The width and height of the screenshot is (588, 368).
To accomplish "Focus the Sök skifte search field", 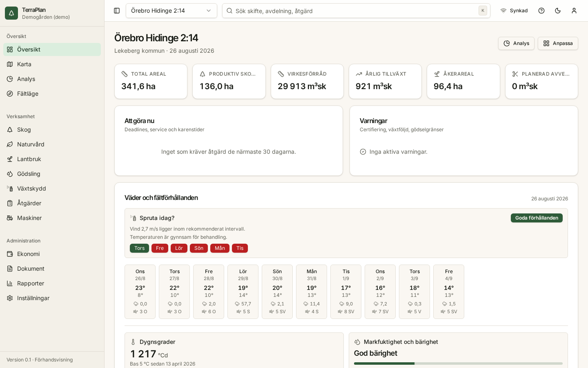I will (356, 11).
